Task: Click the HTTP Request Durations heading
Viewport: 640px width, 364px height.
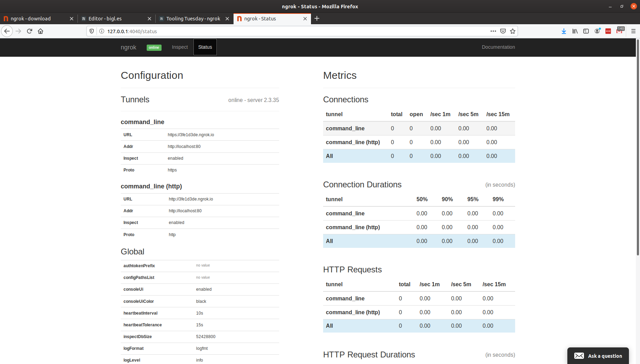Action: [369, 355]
